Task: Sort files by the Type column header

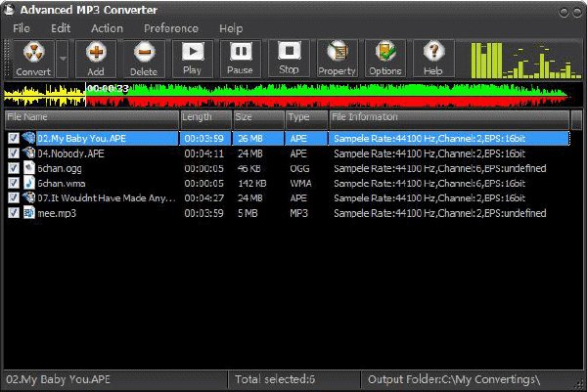Action: click(306, 117)
